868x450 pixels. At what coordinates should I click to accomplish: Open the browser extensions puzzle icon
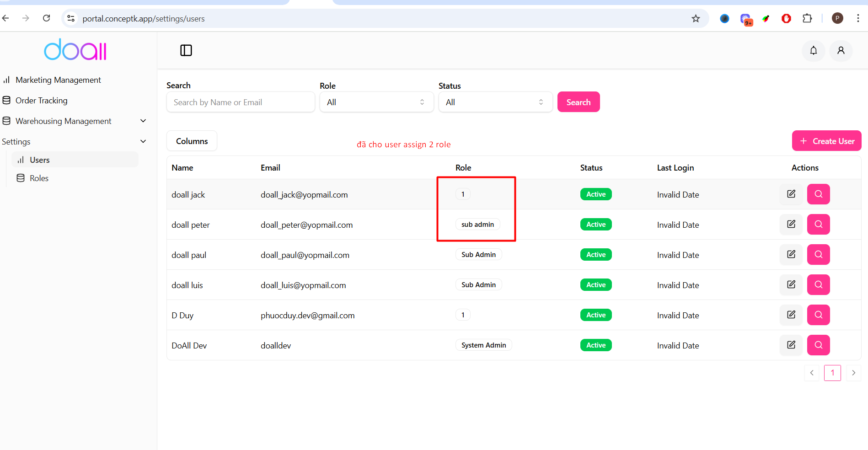click(x=807, y=18)
